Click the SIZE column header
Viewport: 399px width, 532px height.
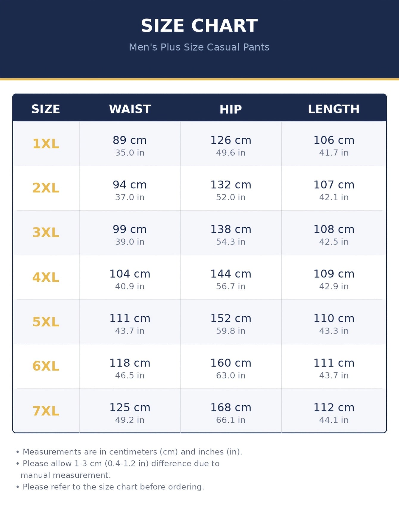[x=46, y=109]
